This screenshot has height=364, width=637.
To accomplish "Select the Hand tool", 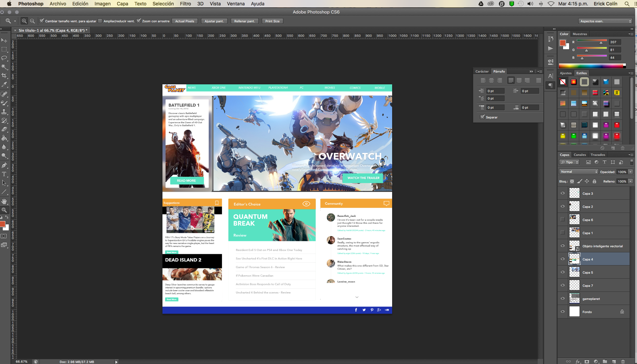I will point(4,201).
